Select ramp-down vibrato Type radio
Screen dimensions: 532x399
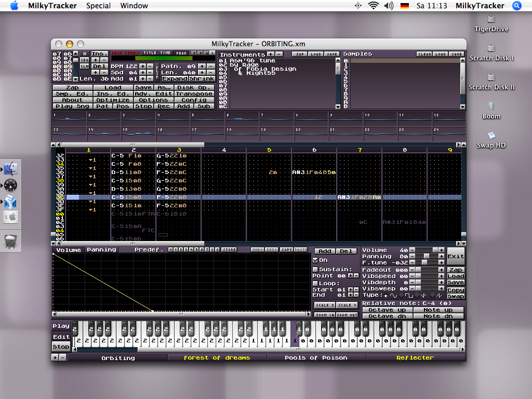click(x=417, y=296)
